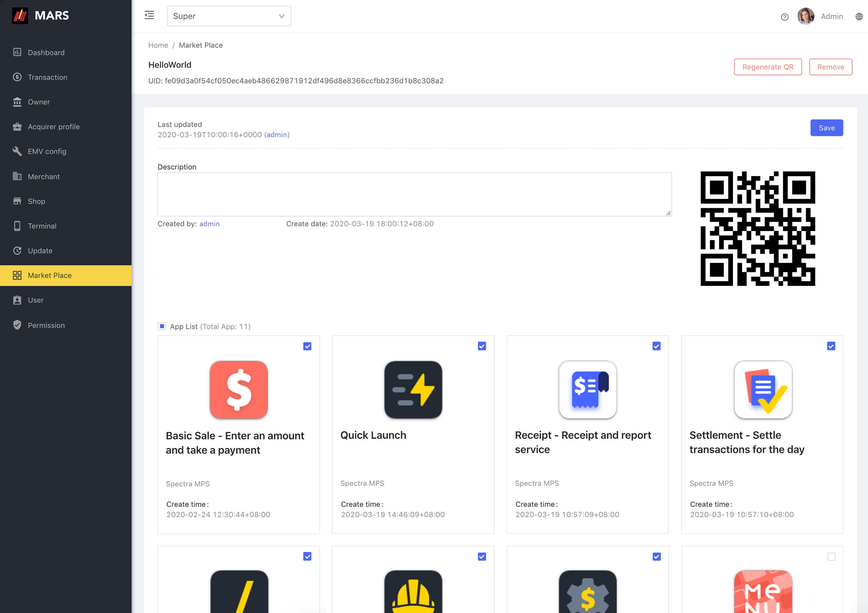This screenshot has height=613, width=868.
Task: Navigate to EMV config in the sidebar
Action: (47, 151)
